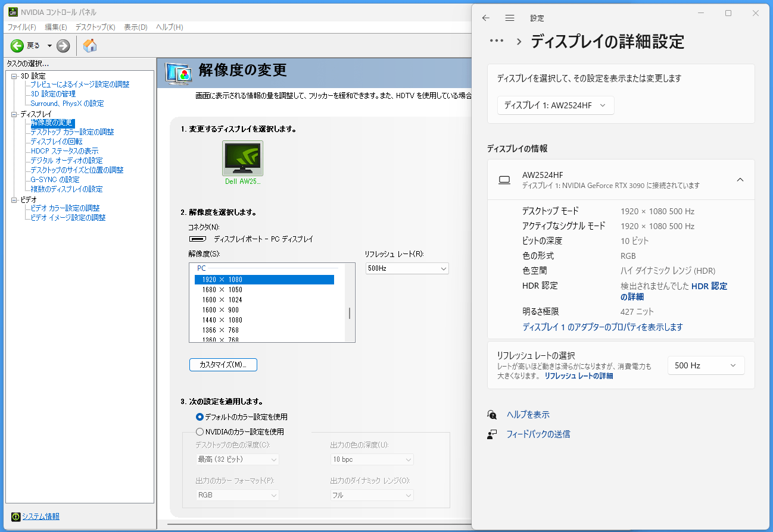Image resolution: width=773 pixels, height=532 pixels.
Task: Open ディスプレイの回転 page
Action: [57, 142]
